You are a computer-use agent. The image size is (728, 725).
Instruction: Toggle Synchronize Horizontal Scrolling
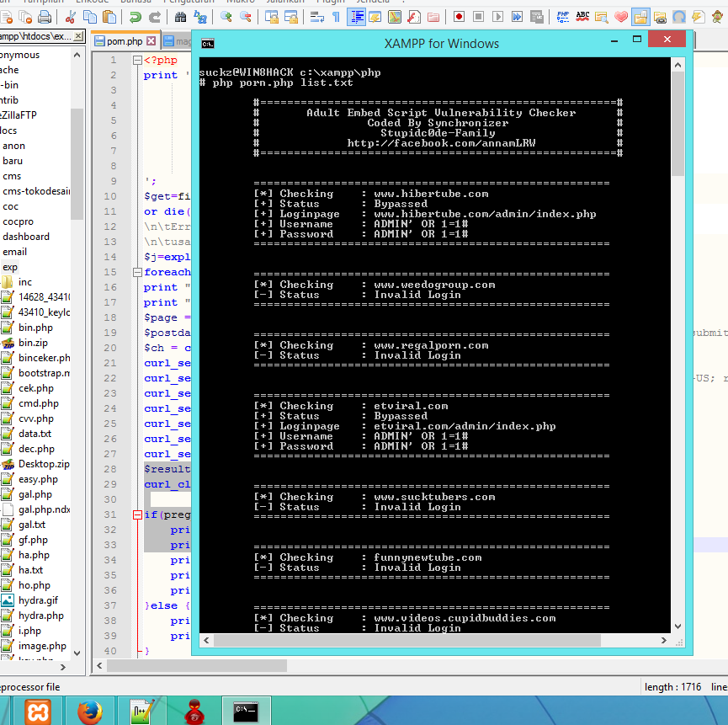[291, 18]
